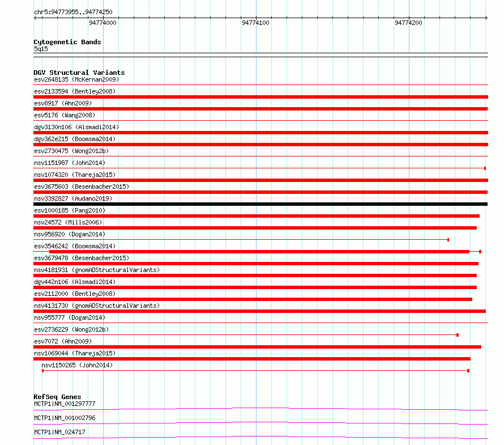Click the MCTP1|NM_001002796 gene label
504x445 pixels.
coord(65,418)
